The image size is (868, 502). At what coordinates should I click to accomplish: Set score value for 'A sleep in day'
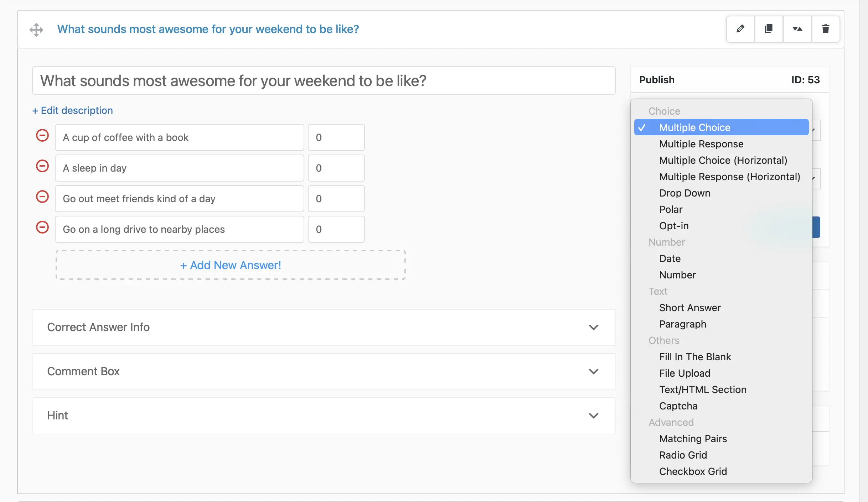[x=335, y=167]
